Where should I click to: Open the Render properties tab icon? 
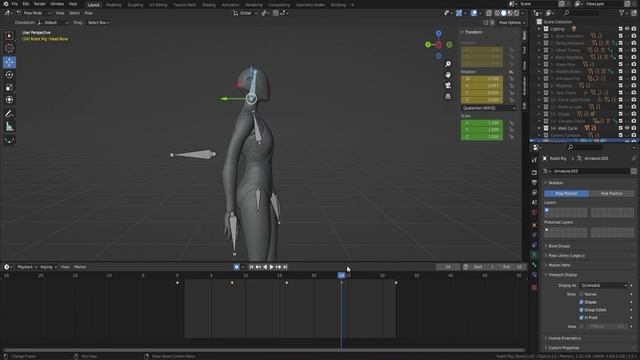tap(534, 173)
